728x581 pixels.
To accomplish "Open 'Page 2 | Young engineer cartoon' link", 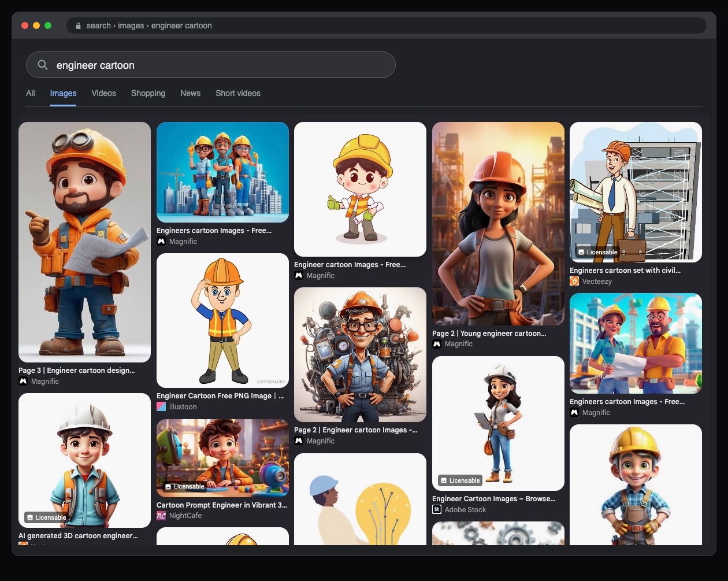I will (x=489, y=333).
